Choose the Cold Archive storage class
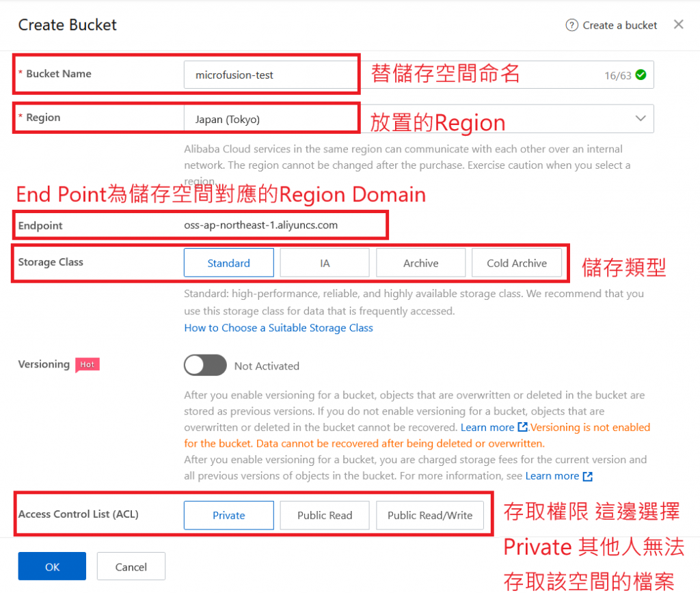 517,263
